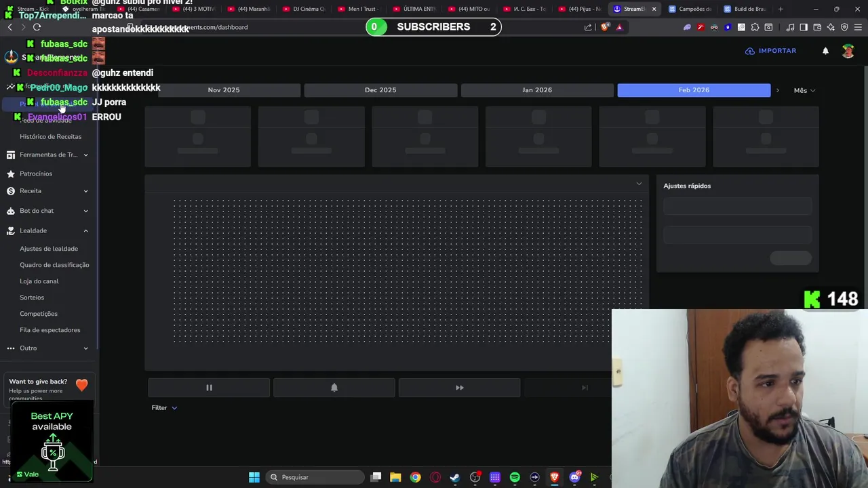Screen dimensions: 868x488
Task: Open the Mês period dropdown
Action: pyautogui.click(x=804, y=90)
